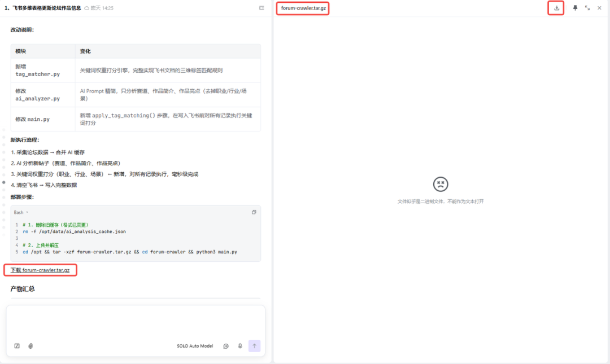This screenshot has width=610, height=364.
Task: Click the highlighted dot in left message navigator
Action: (4, 182)
